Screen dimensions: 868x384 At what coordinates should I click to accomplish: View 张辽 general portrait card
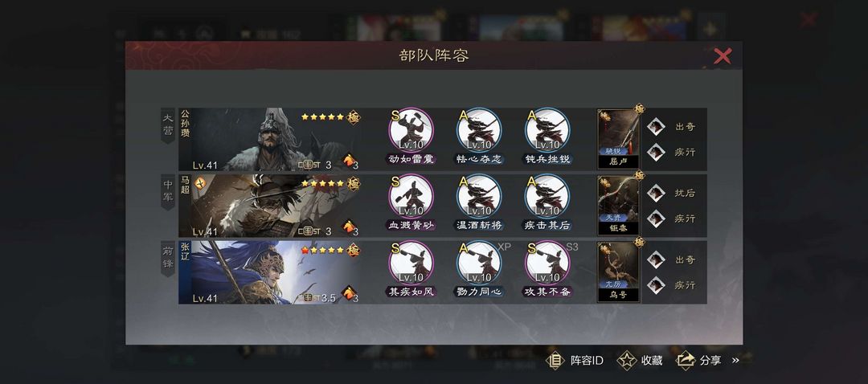270,272
